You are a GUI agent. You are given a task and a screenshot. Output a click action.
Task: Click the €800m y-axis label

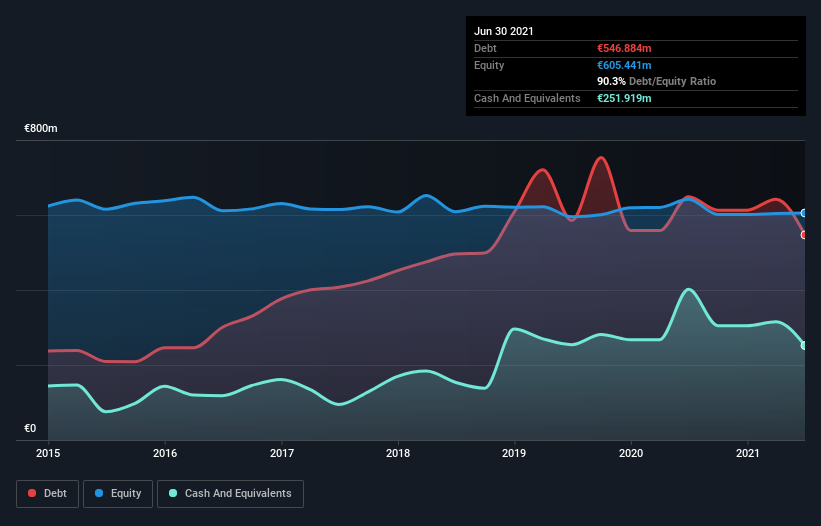(x=41, y=128)
